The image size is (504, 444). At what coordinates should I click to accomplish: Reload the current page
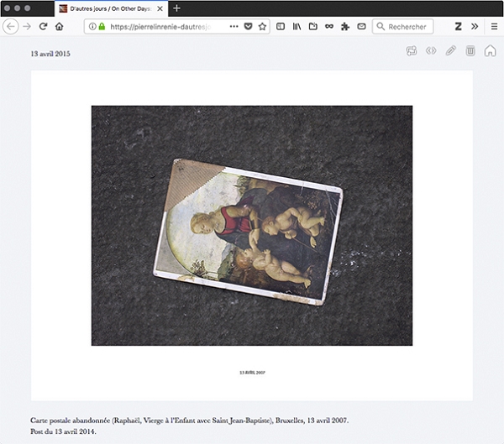pyautogui.click(x=43, y=26)
